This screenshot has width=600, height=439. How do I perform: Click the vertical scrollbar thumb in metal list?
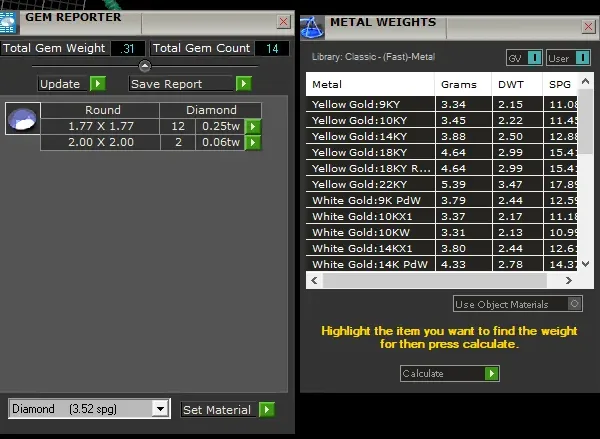click(x=585, y=121)
